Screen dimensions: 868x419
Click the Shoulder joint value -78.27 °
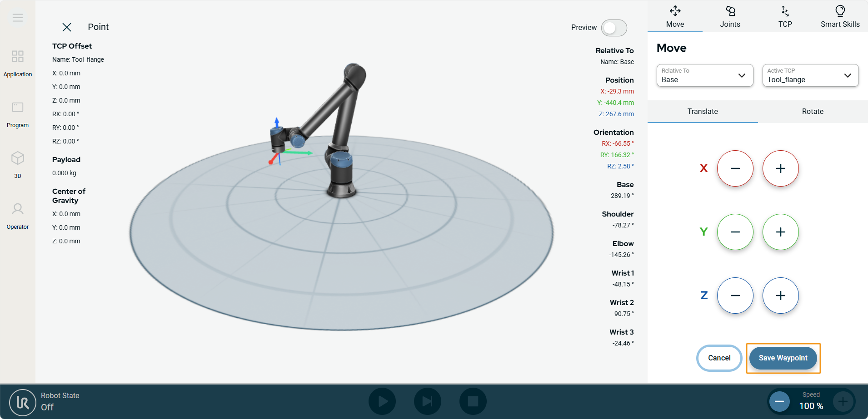tap(623, 225)
